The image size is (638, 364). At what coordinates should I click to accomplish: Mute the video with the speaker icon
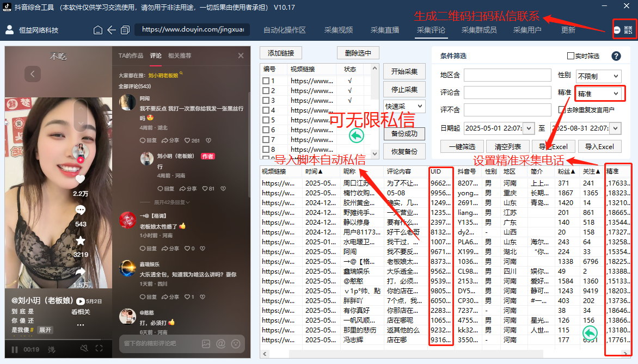tap(84, 349)
